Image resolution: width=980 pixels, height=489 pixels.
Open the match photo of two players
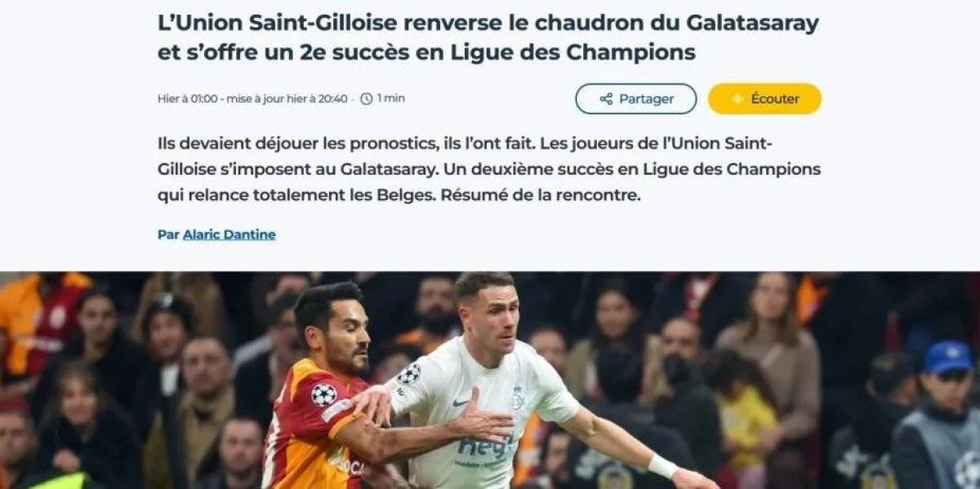(x=490, y=380)
